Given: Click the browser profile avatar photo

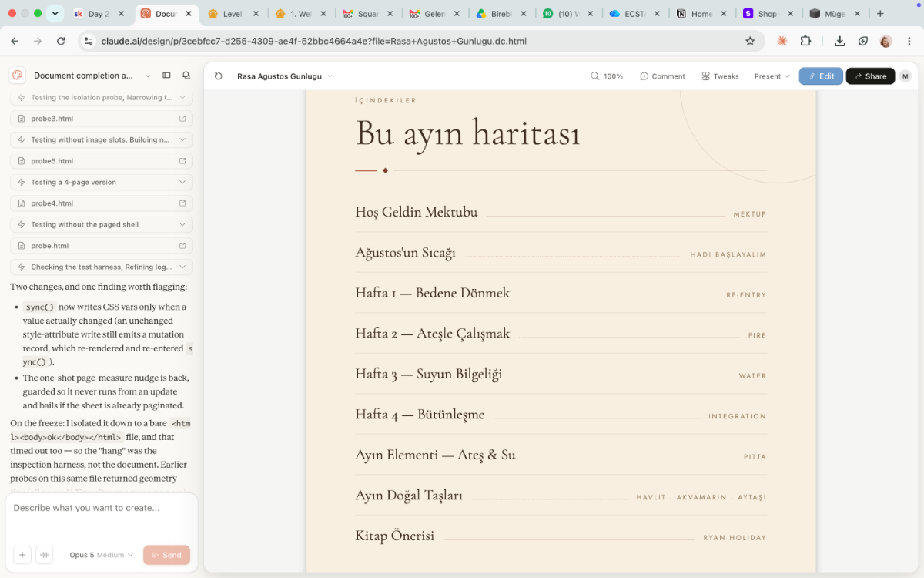Looking at the screenshot, I should pos(886,41).
